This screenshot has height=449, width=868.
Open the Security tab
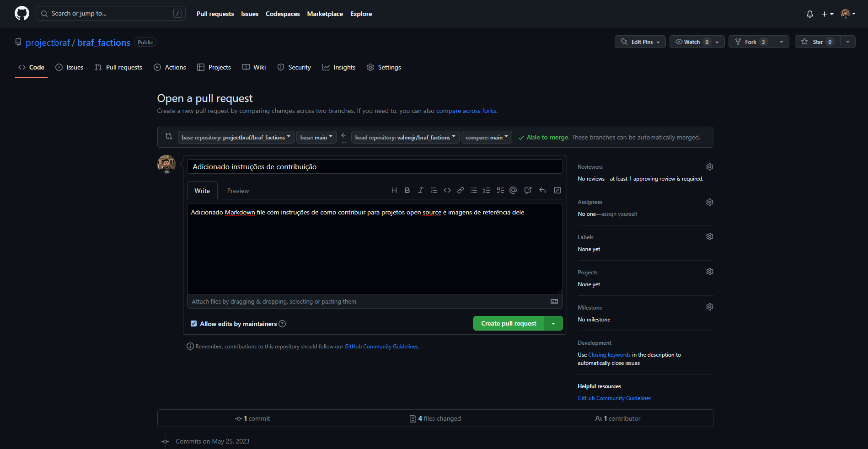294,67
